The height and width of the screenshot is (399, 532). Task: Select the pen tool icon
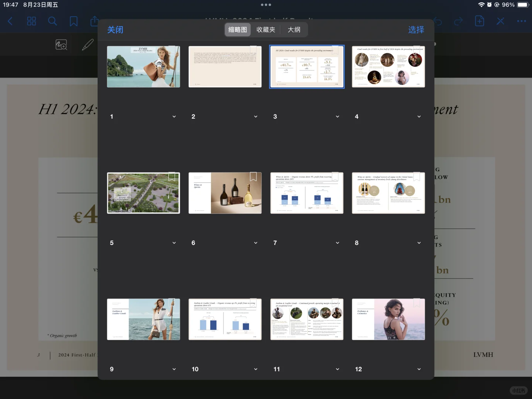pos(88,45)
